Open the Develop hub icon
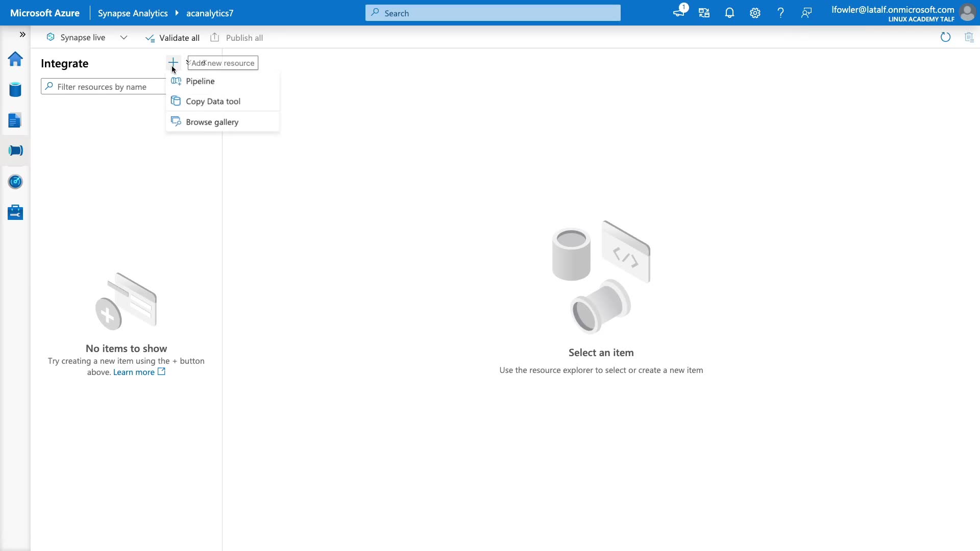This screenshot has width=980, height=551. click(x=15, y=121)
